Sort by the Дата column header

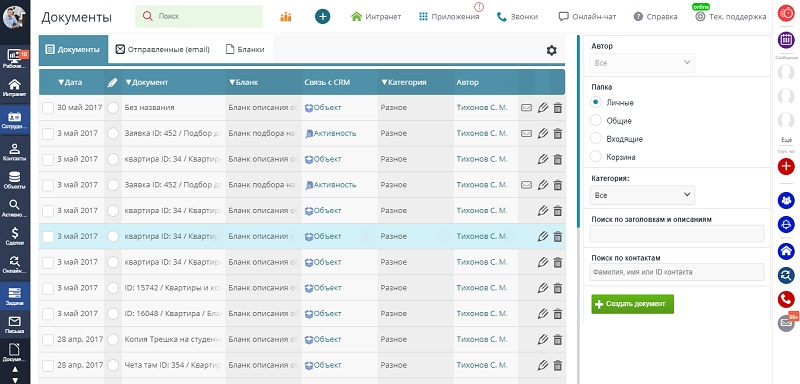coord(70,82)
